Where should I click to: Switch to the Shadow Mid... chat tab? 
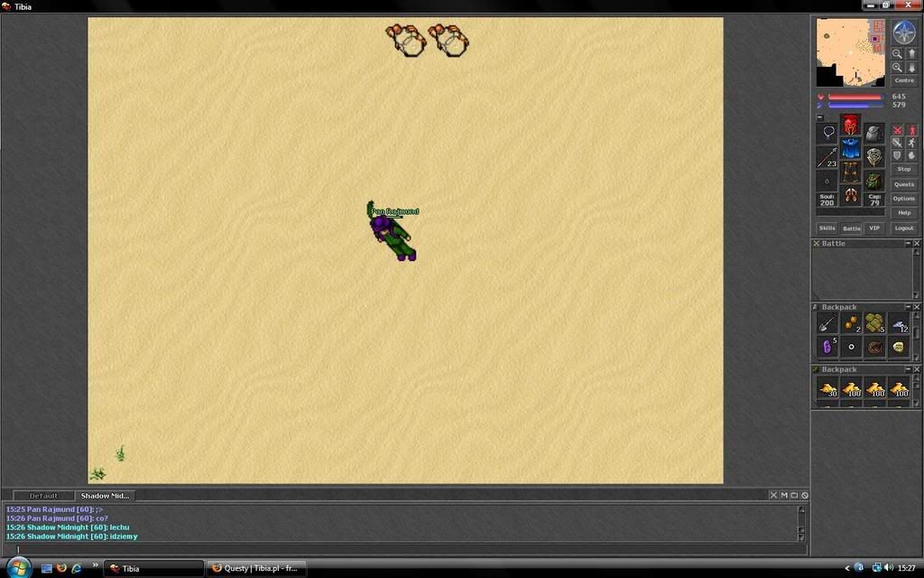pos(105,496)
